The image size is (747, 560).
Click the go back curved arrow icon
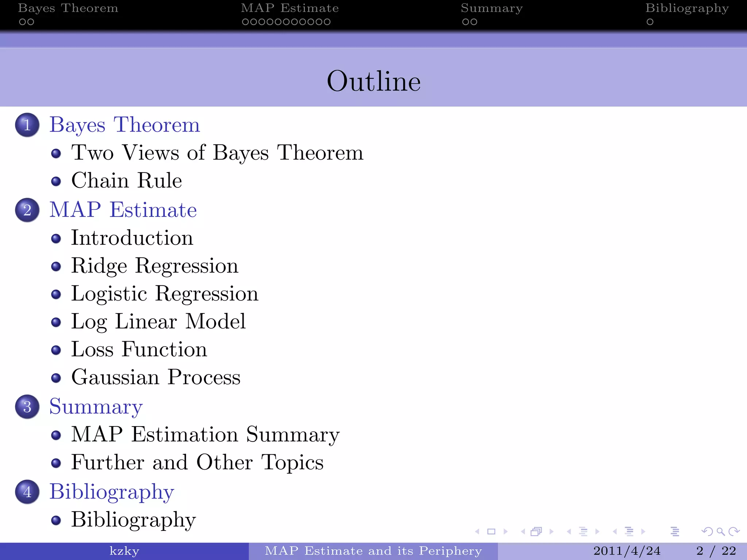[x=707, y=532]
